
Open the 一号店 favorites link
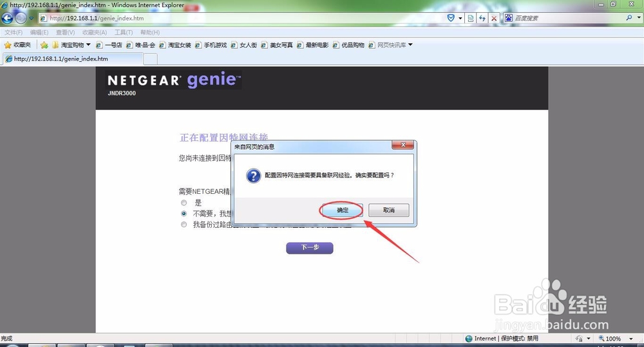coord(109,45)
